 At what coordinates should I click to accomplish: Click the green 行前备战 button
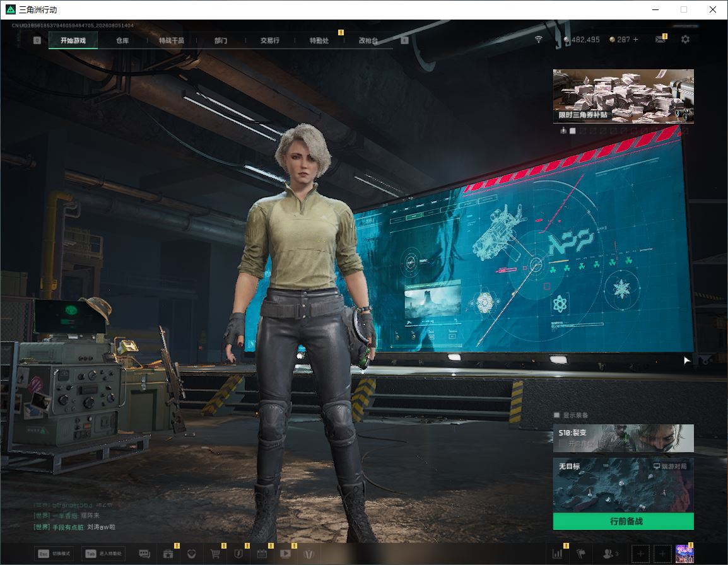click(623, 521)
